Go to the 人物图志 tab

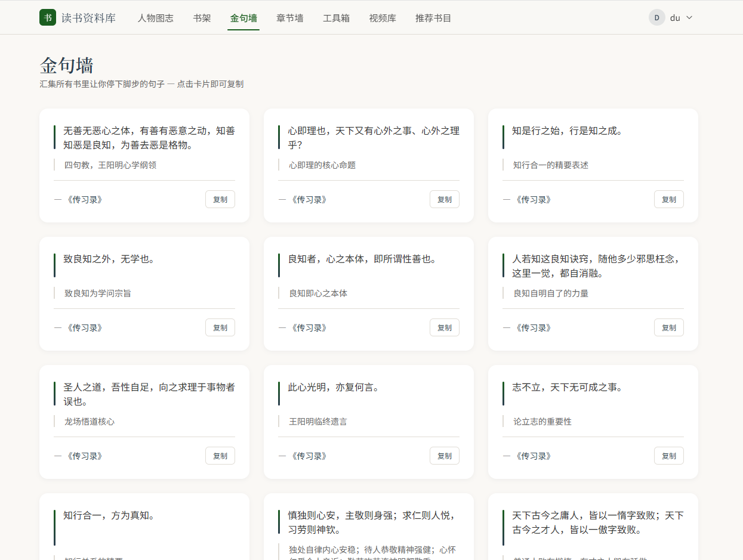(156, 18)
